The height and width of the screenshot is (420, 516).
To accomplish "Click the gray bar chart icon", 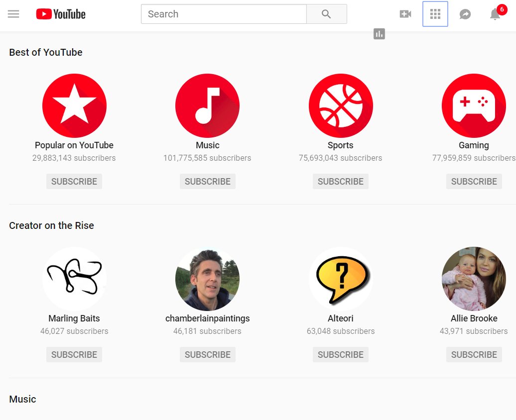I will pyautogui.click(x=379, y=34).
